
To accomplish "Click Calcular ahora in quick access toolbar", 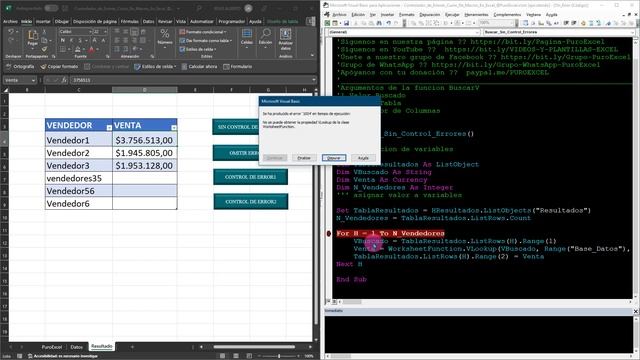I will pyautogui.click(x=200, y=67).
